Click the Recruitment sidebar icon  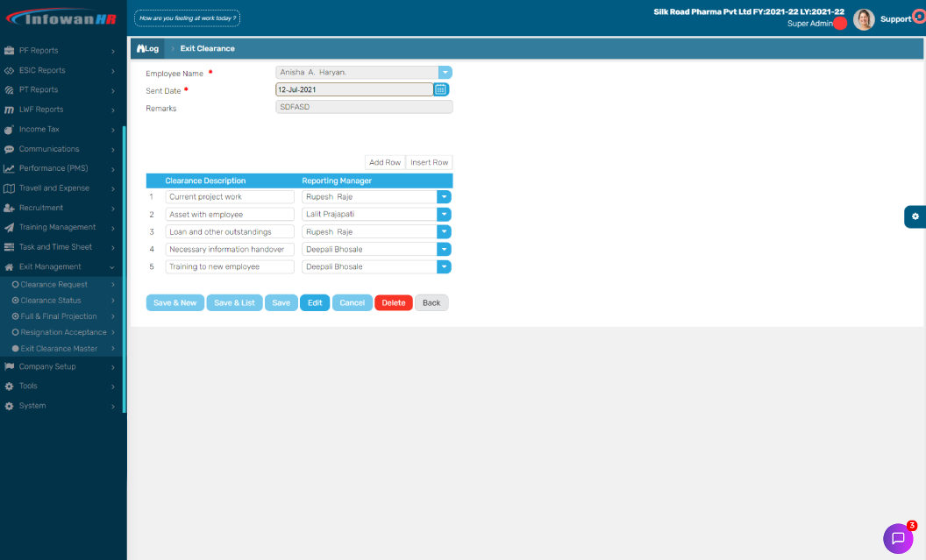(x=9, y=208)
